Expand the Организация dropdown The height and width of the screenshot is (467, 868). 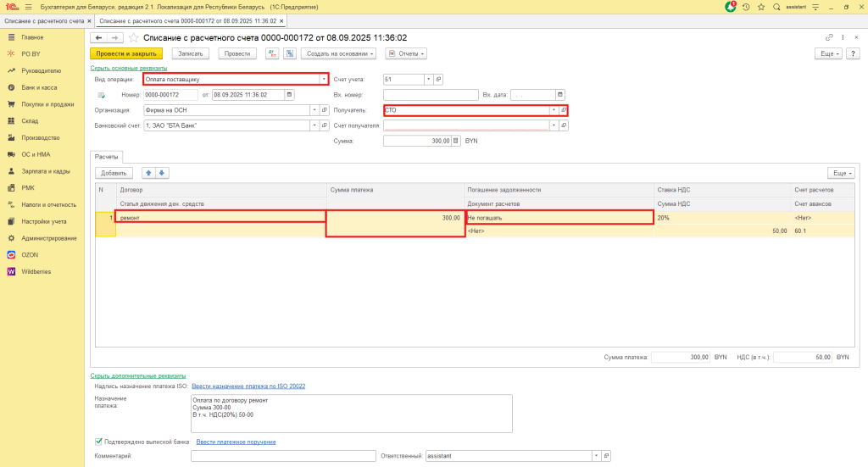pos(314,110)
